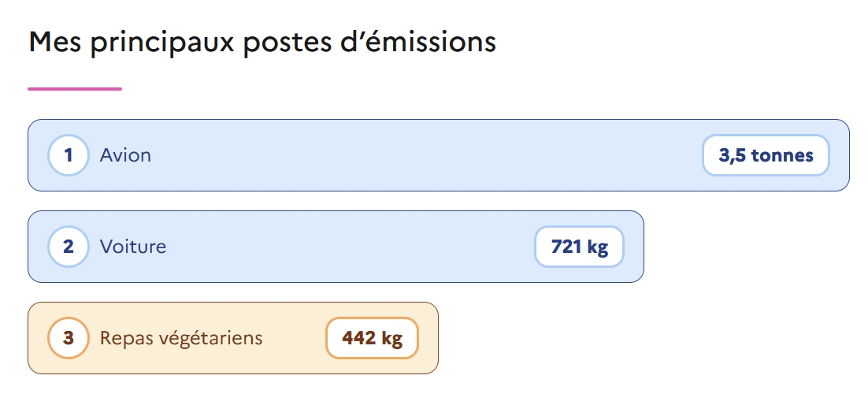Click the pink underline below the heading

(x=75, y=89)
